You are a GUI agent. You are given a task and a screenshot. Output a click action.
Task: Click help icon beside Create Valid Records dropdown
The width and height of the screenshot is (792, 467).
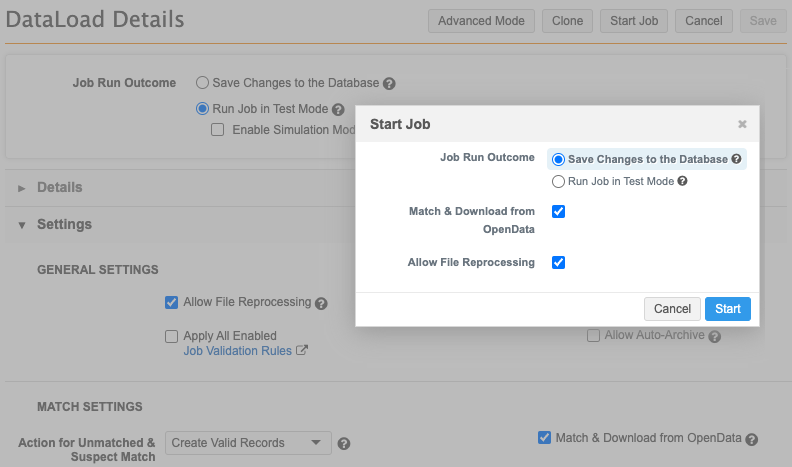344,444
